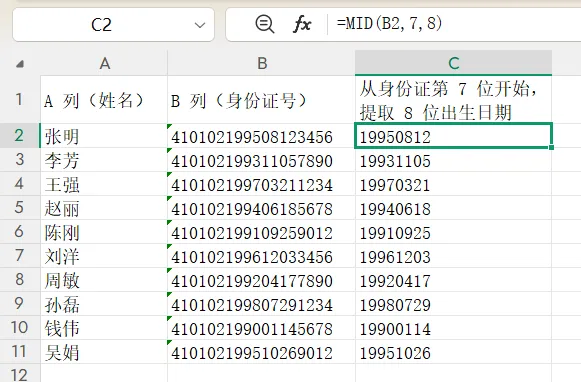Click the select-all corner triangle
The height and width of the screenshot is (382, 581).
tap(20, 64)
